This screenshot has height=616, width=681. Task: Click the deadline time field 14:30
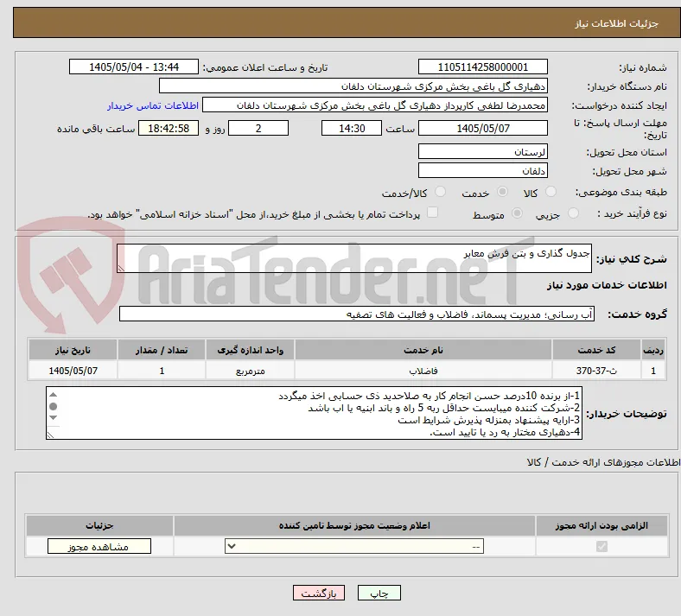coord(352,128)
